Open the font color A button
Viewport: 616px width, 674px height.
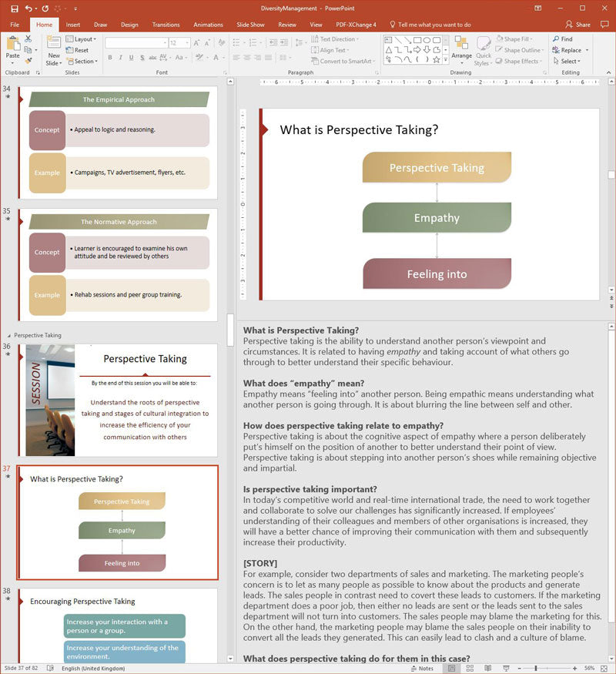(x=216, y=58)
